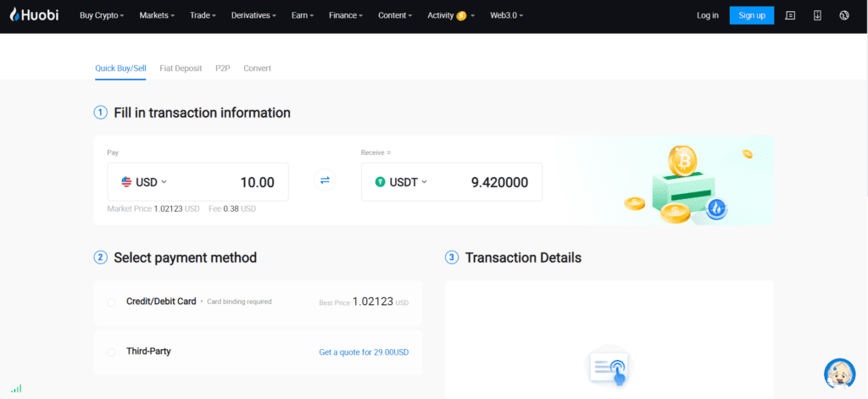Screen dimensions: 868x399
Task: Open the Web3.0 menu
Action: [507, 15]
